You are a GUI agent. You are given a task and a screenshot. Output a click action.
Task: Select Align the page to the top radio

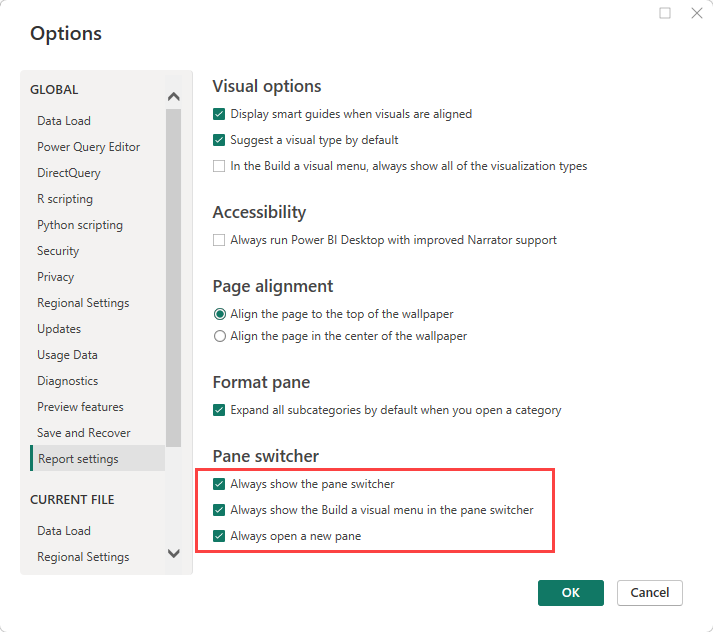pyautogui.click(x=220, y=314)
